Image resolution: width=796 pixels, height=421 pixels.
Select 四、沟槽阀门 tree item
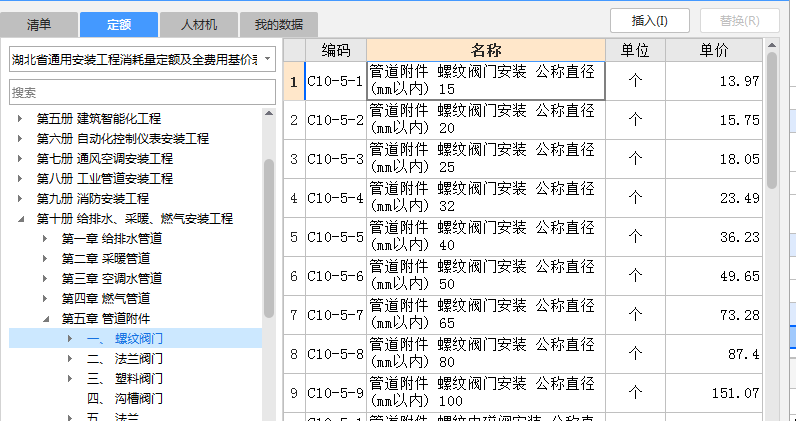tap(124, 399)
